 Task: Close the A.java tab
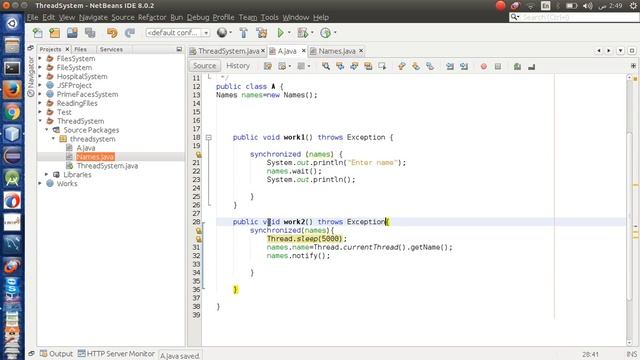[303, 51]
